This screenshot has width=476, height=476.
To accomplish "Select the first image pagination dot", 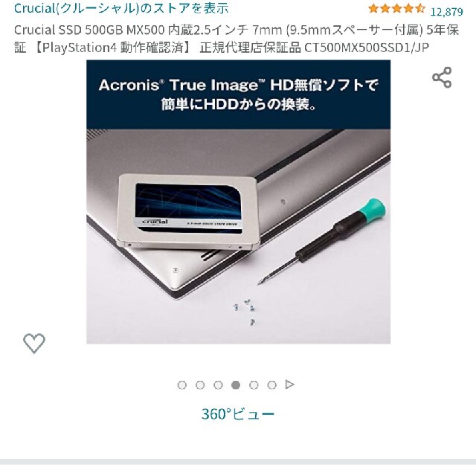I will pos(181,385).
